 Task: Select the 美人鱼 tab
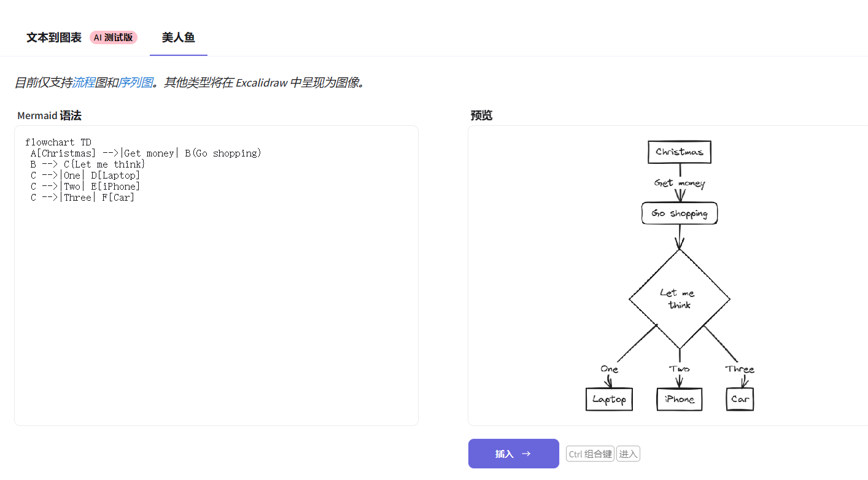click(178, 37)
